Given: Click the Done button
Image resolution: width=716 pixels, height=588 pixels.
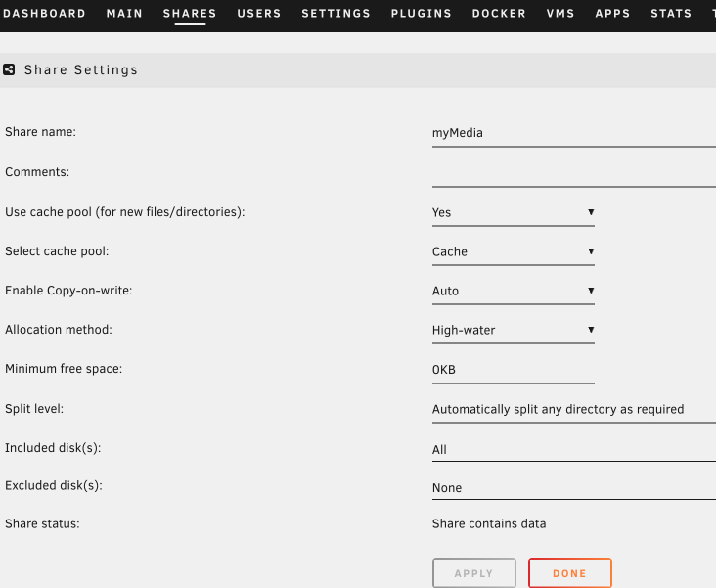Looking at the screenshot, I should 569,573.
